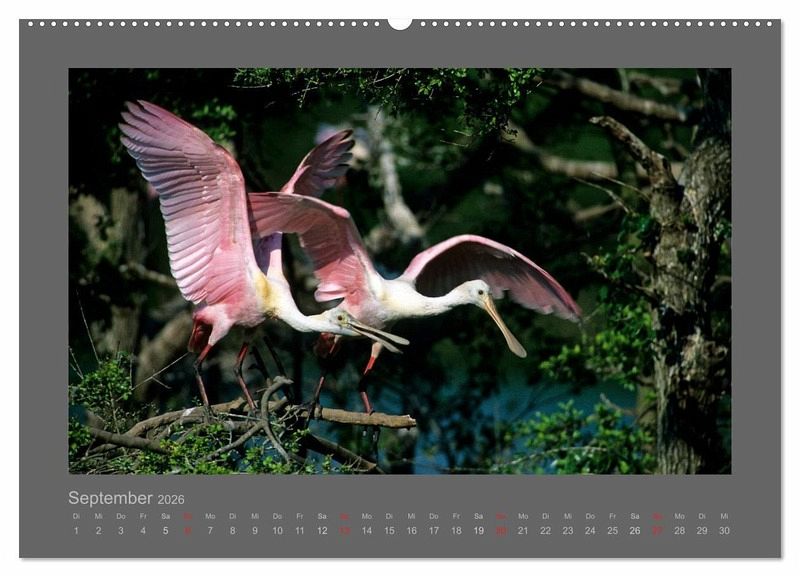
Task: Choose red Sunday date 20
Action: (500, 530)
